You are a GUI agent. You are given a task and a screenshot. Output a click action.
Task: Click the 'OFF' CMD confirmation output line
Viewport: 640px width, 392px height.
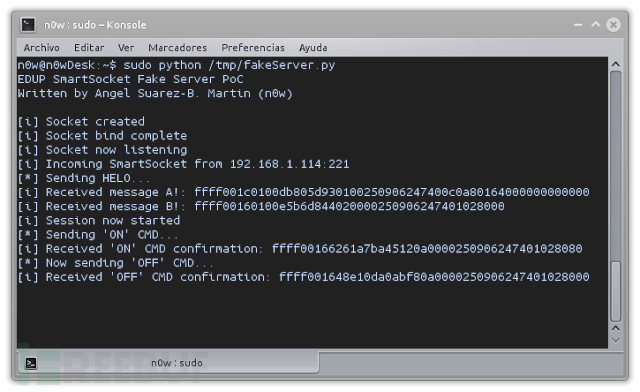(x=303, y=277)
